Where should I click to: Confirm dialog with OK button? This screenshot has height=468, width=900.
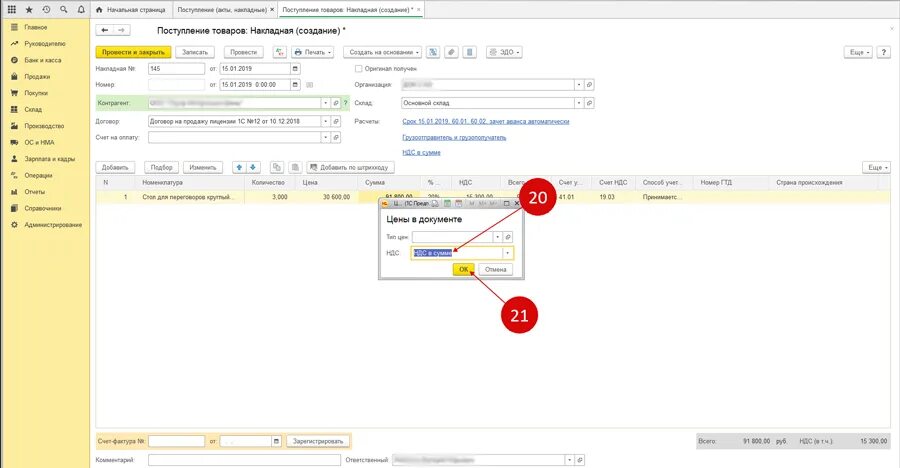tap(463, 269)
